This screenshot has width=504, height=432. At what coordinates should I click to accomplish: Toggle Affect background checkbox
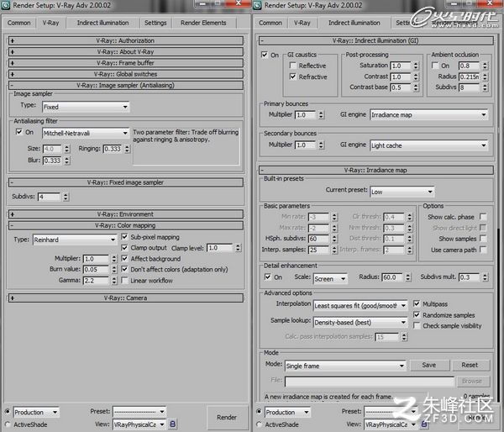(124, 259)
